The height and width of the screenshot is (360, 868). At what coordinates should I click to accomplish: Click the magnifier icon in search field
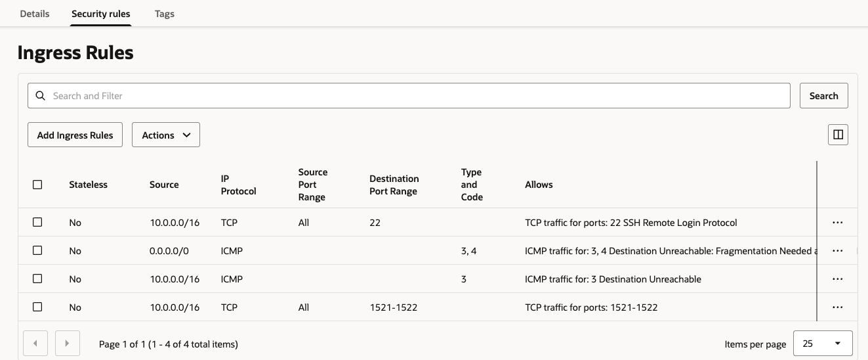pos(41,96)
